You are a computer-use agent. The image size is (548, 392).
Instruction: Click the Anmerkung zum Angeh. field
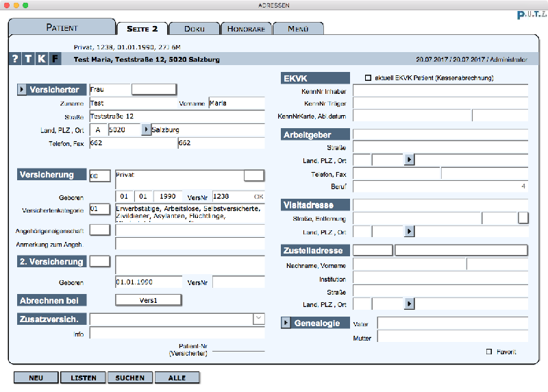(x=190, y=244)
